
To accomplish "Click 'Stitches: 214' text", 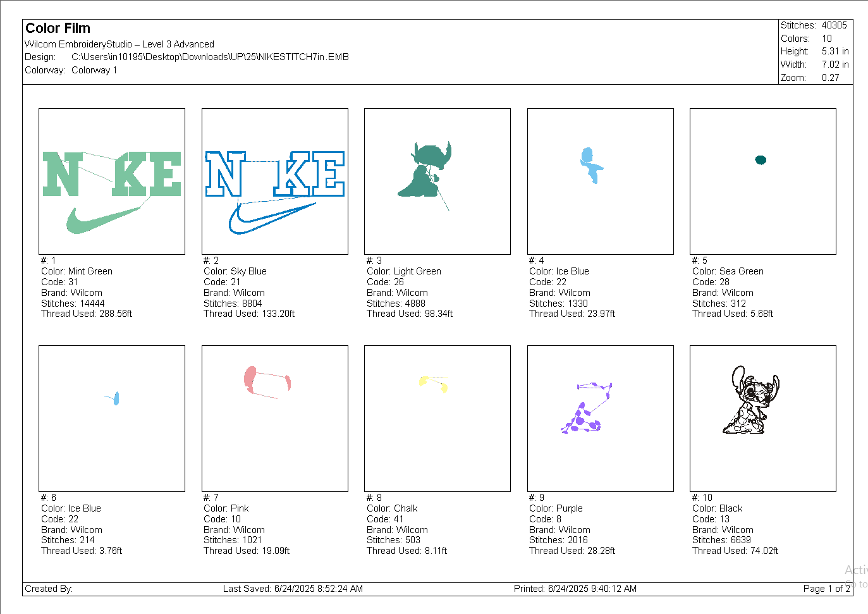I will click(x=68, y=540).
